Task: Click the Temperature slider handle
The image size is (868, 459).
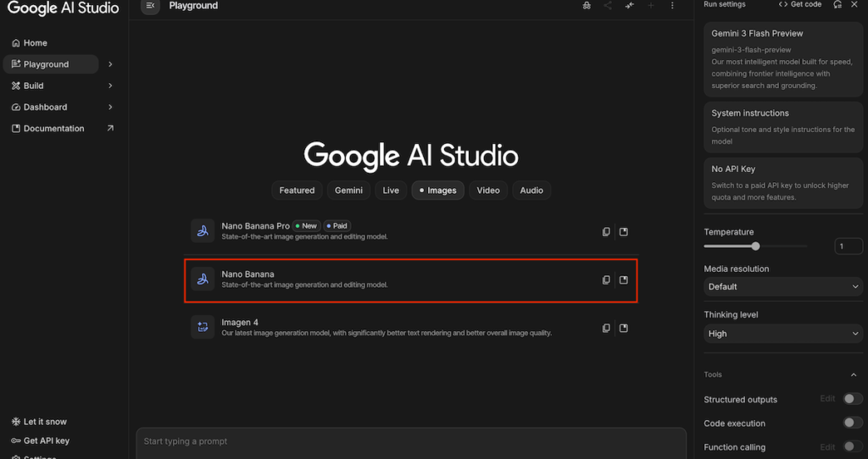Action: (x=755, y=246)
